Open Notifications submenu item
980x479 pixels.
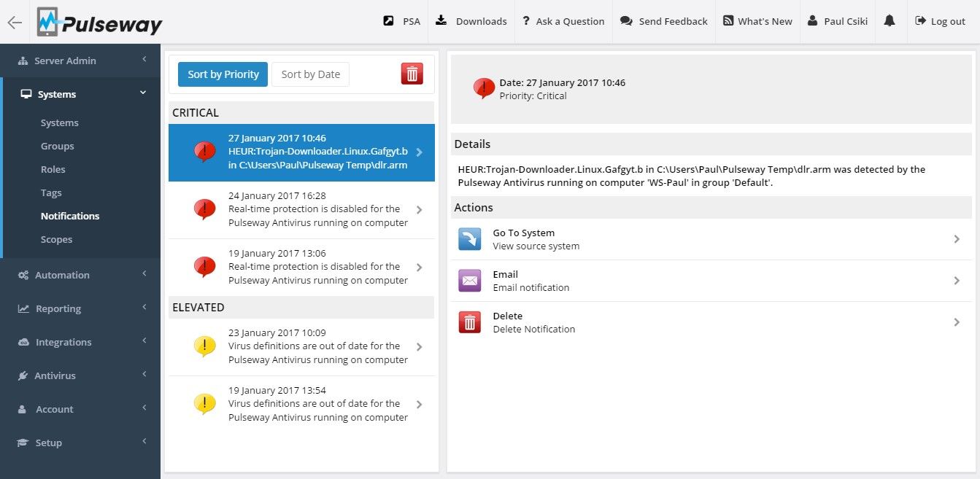[x=70, y=216]
